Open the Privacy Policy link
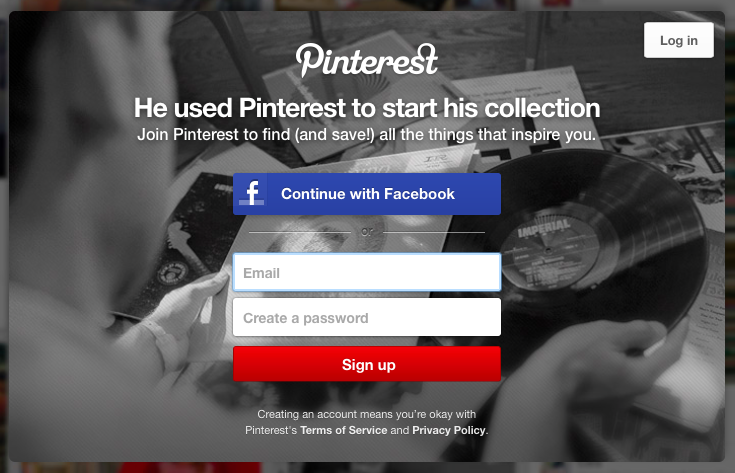735x473 pixels. click(449, 430)
